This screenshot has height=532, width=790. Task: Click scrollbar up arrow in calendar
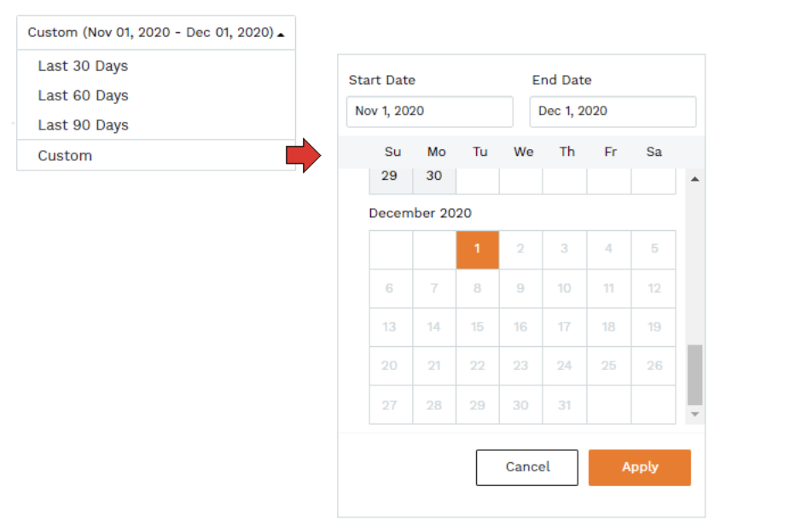(694, 179)
